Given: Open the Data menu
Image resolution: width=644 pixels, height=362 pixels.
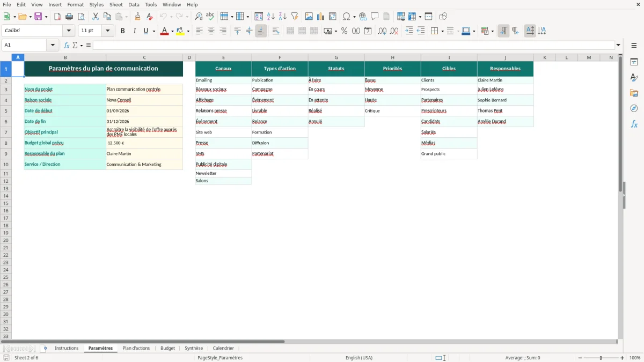Looking at the screenshot, I should click(x=134, y=4).
